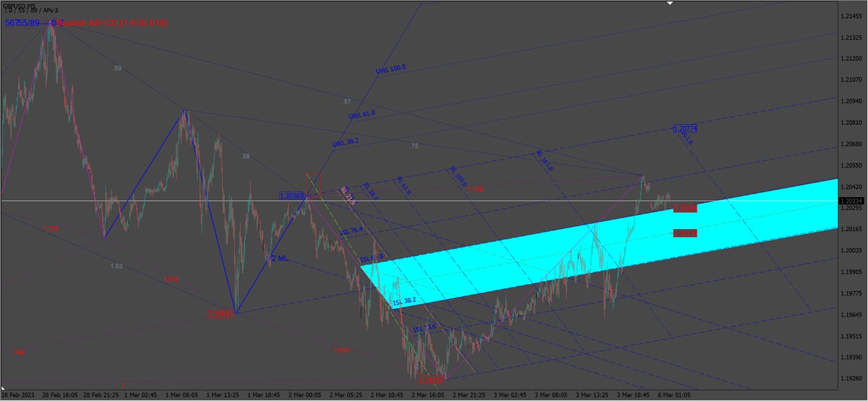Select the ISL 38.2 line label
868x401 pixels.
pos(404,300)
